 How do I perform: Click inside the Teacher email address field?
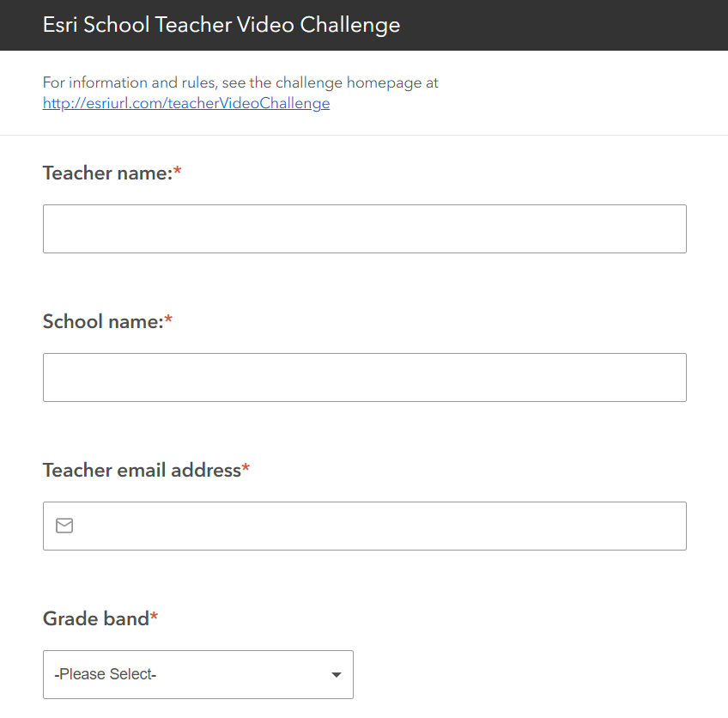coord(365,526)
